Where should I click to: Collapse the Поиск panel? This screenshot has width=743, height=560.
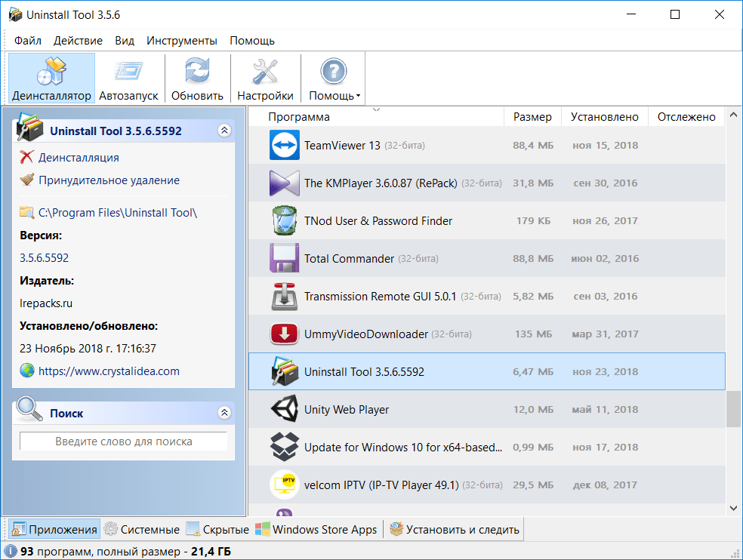pos(224,413)
